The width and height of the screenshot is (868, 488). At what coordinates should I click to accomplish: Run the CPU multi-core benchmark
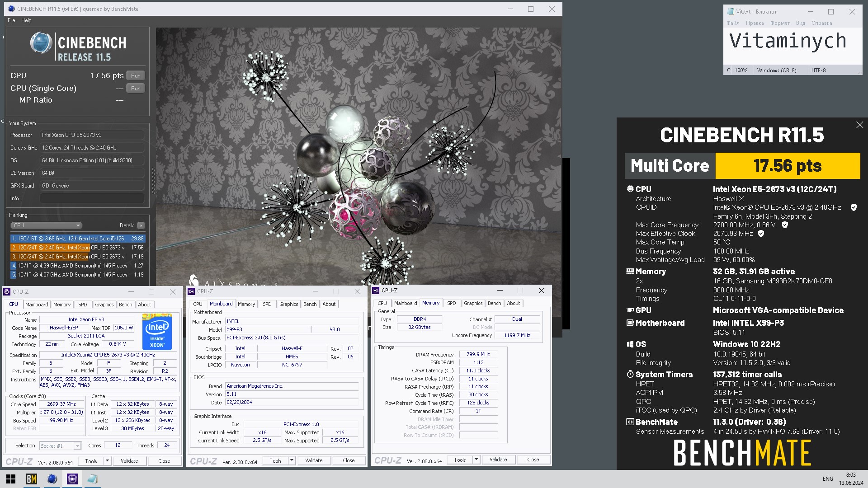click(x=136, y=76)
